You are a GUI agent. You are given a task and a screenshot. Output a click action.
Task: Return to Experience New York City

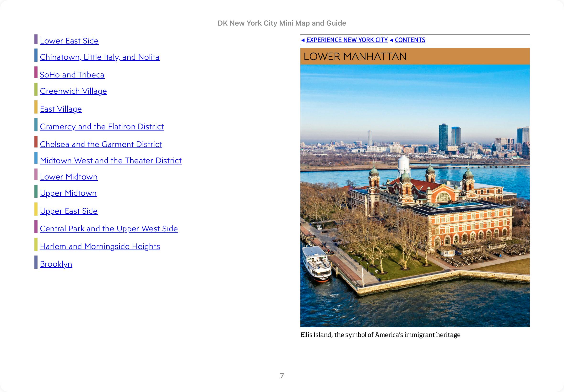click(347, 40)
